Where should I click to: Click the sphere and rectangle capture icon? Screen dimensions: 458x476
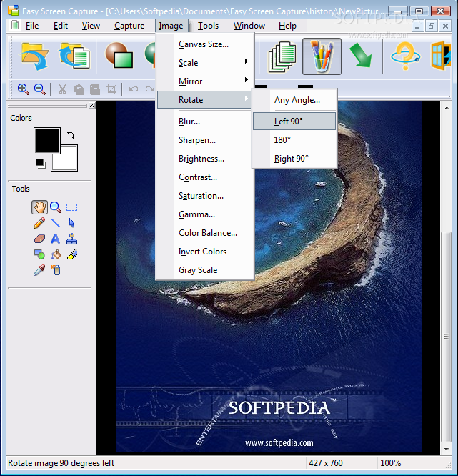119,56
